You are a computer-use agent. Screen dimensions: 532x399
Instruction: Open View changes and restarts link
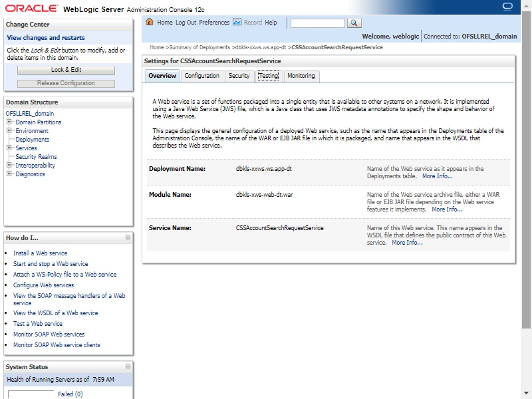46,38
